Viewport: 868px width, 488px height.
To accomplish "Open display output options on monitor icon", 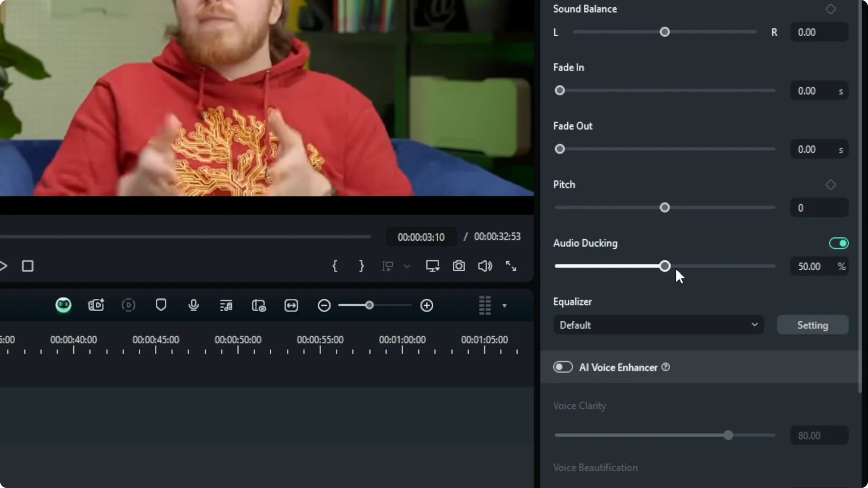I will (x=433, y=266).
